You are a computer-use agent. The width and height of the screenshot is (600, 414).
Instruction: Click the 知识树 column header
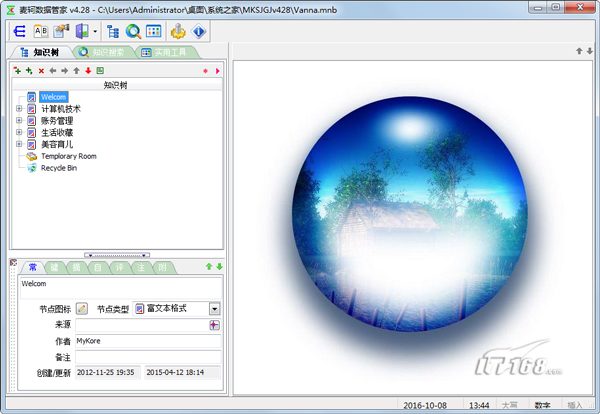tap(116, 85)
